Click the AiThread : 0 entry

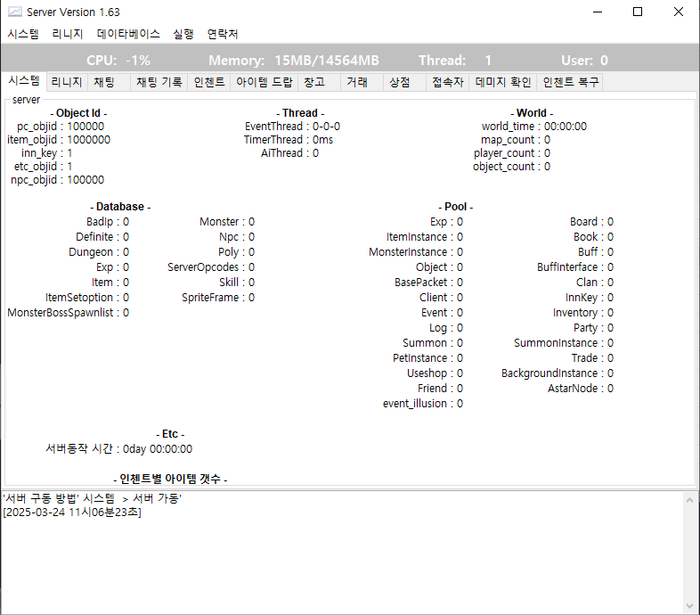tap(289, 153)
